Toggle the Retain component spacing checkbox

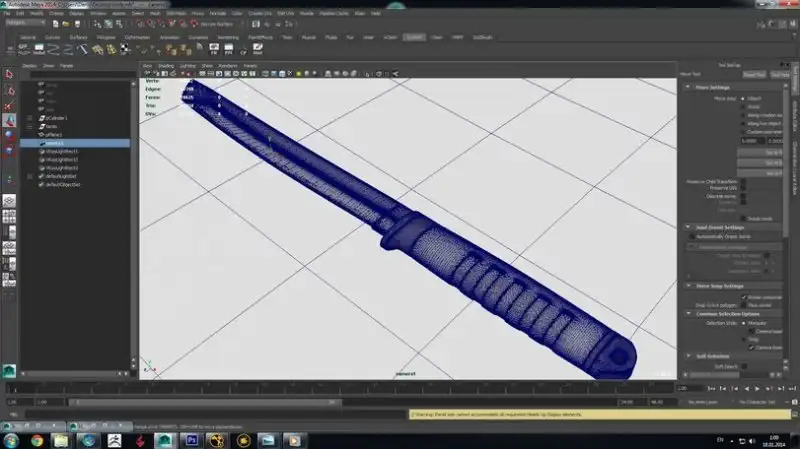pyautogui.click(x=743, y=297)
